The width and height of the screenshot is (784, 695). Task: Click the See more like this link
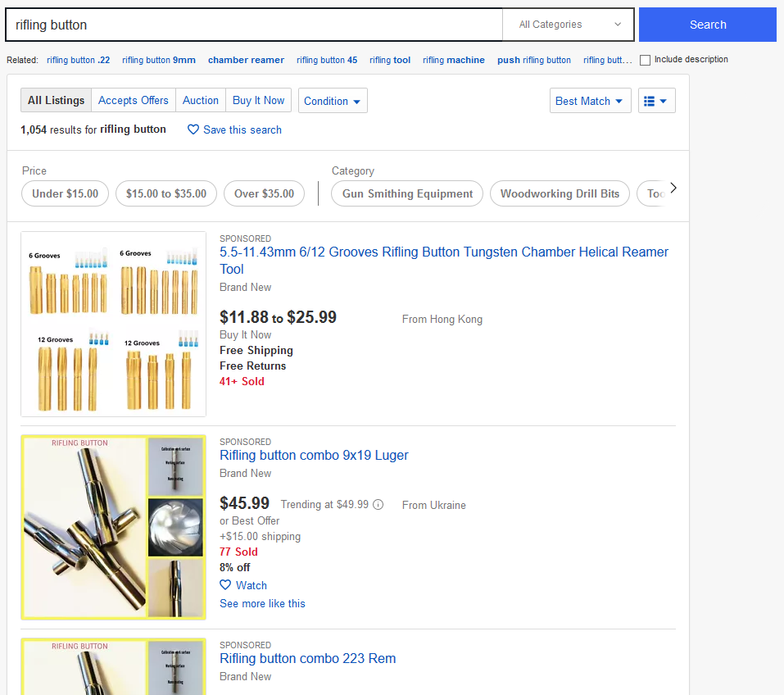[262, 603]
